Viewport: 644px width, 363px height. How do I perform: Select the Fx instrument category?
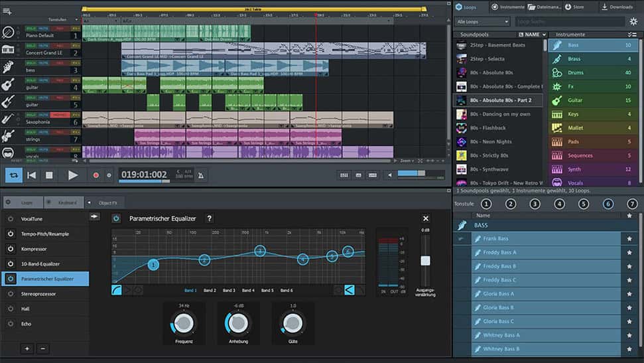(593, 87)
